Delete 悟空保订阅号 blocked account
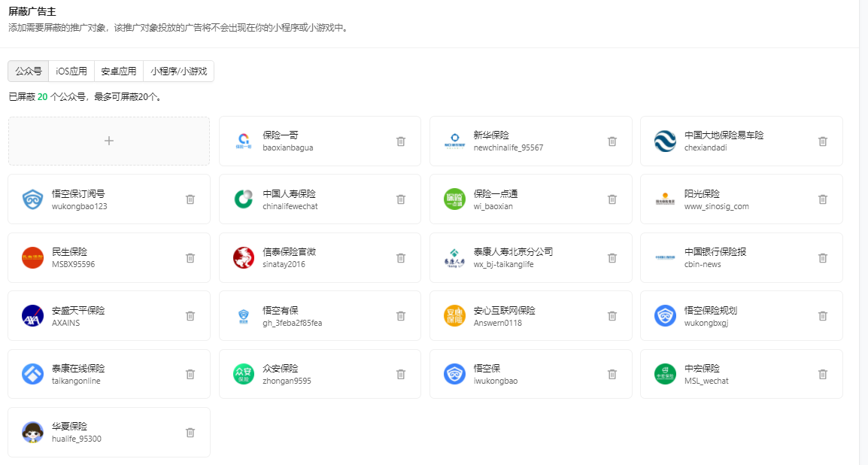The height and width of the screenshot is (465, 868). pyautogui.click(x=190, y=199)
